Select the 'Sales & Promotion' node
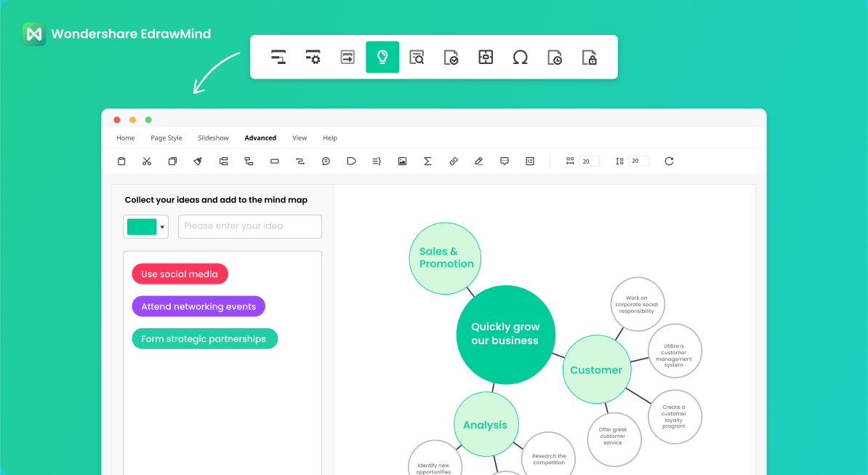This screenshot has width=868, height=475. coord(445,258)
